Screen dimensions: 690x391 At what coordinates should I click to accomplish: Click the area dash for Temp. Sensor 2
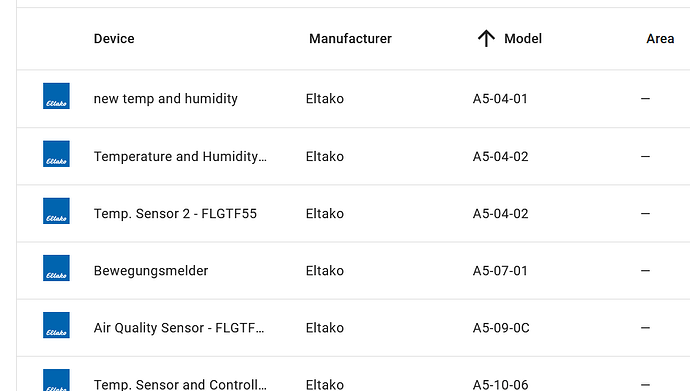(645, 213)
